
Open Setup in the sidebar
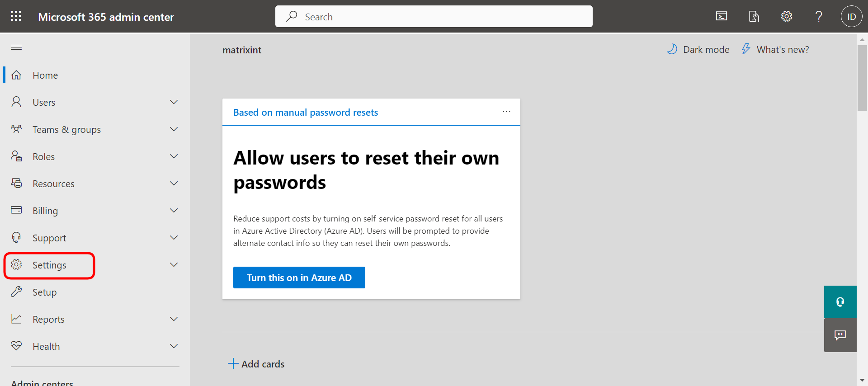point(44,292)
